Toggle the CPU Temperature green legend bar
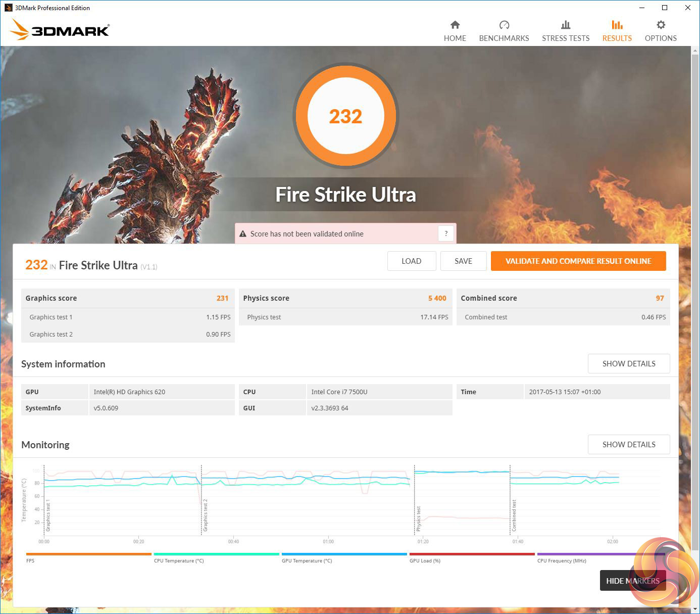Viewport: 700px width, 614px height. (x=216, y=554)
